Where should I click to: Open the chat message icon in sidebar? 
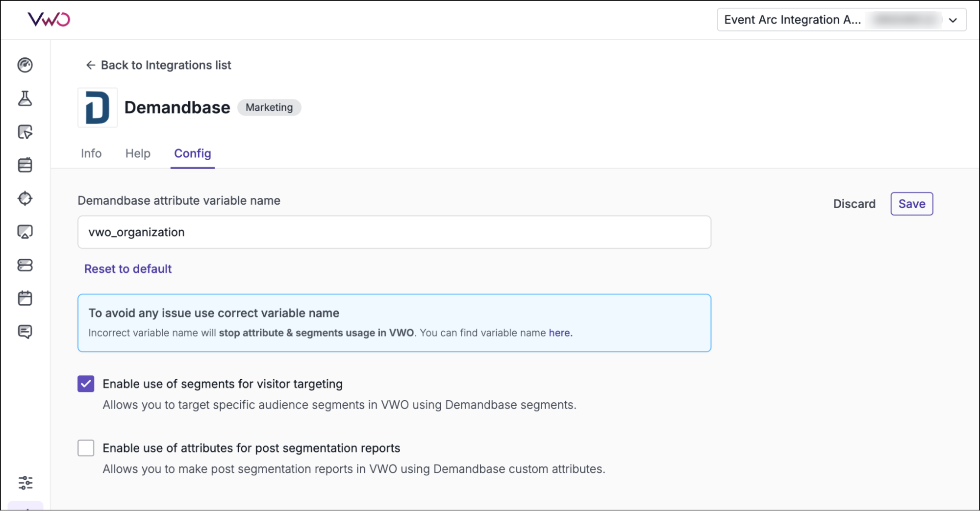[x=25, y=332]
